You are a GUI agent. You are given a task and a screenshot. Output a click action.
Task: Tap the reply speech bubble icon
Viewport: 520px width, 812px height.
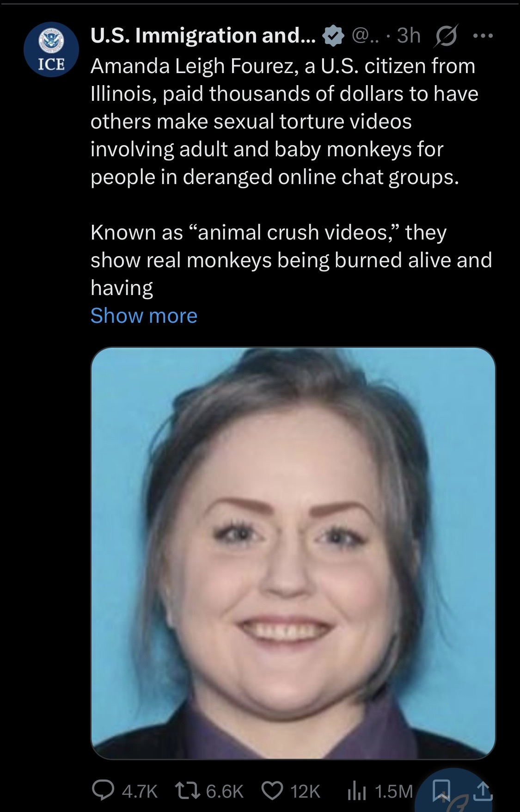(103, 790)
